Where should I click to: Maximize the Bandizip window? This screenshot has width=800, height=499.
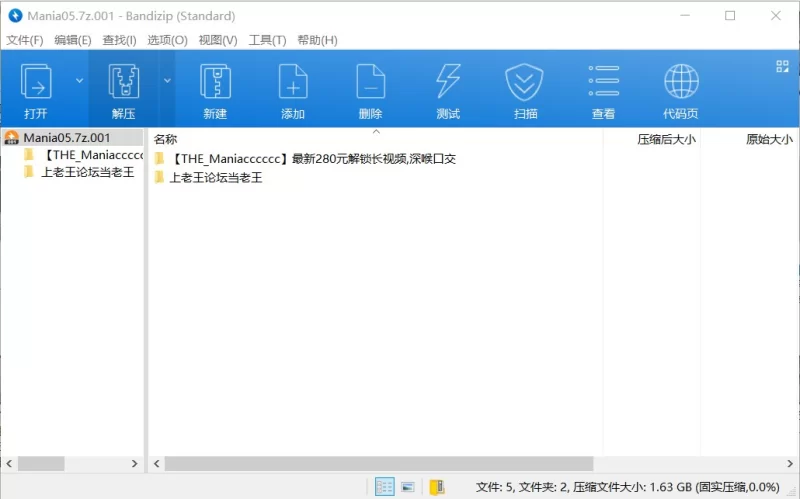[x=730, y=16]
